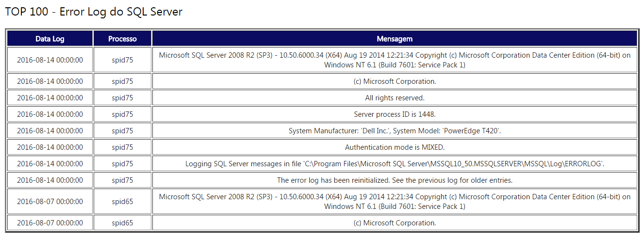644x238 pixels.
Task: Click the last row's "(c) Microsoft Corporation." message
Action: [395, 223]
